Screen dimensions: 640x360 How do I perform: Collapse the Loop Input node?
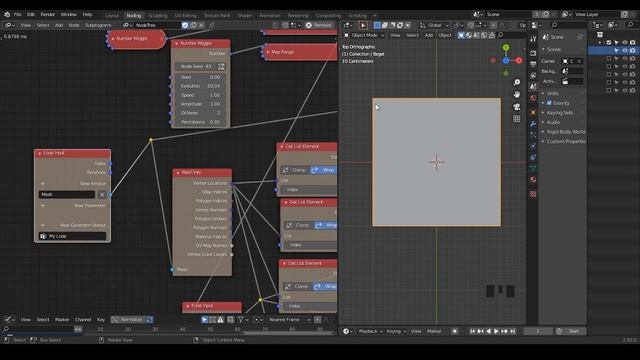(40, 153)
